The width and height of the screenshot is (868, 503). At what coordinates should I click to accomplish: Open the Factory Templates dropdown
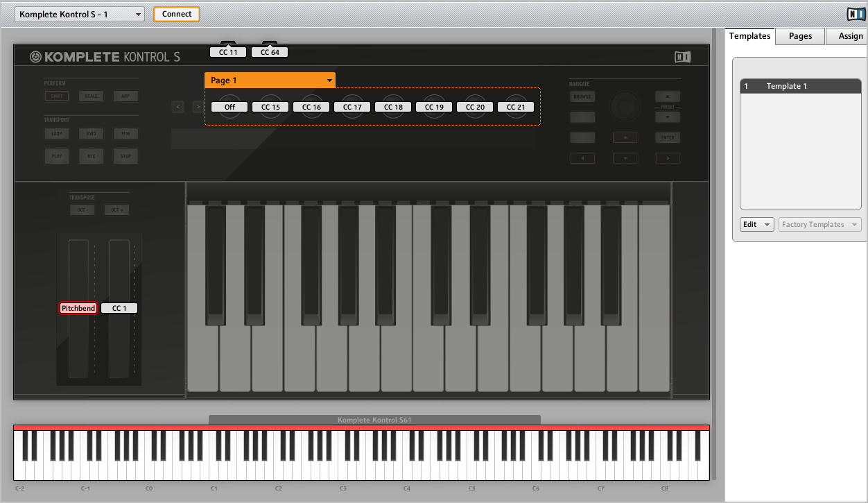[820, 225]
